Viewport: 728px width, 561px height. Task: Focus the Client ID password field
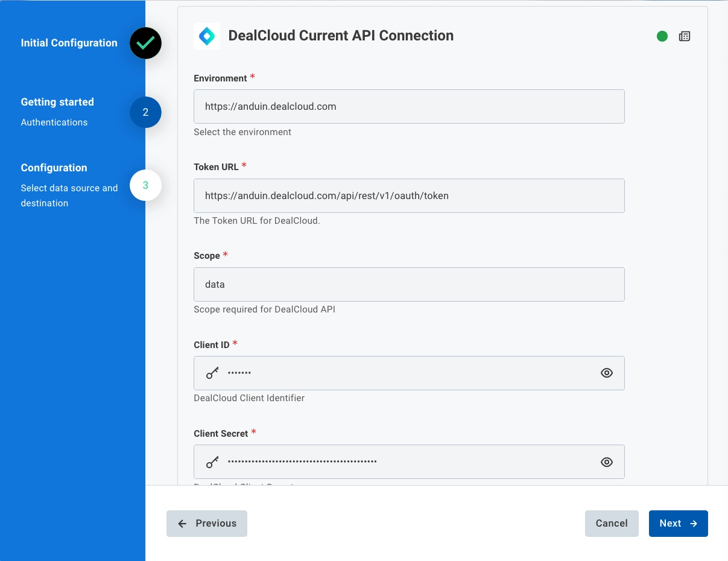[409, 373]
